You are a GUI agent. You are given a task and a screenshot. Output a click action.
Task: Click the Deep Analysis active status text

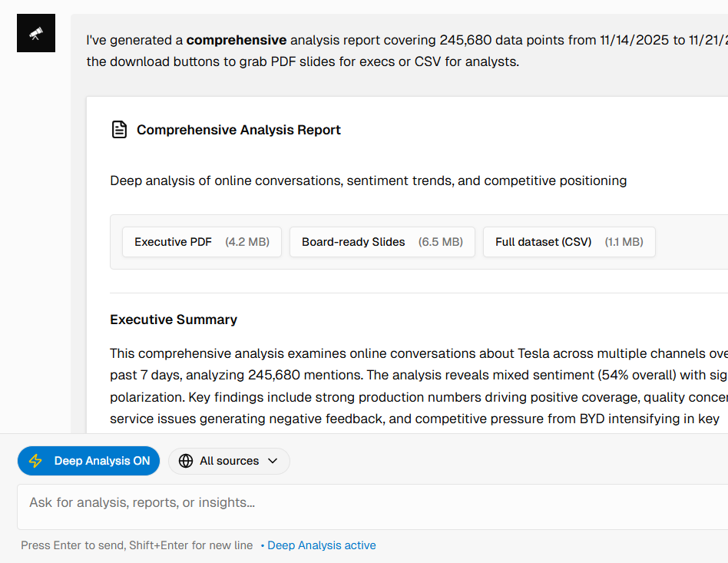[x=321, y=545]
